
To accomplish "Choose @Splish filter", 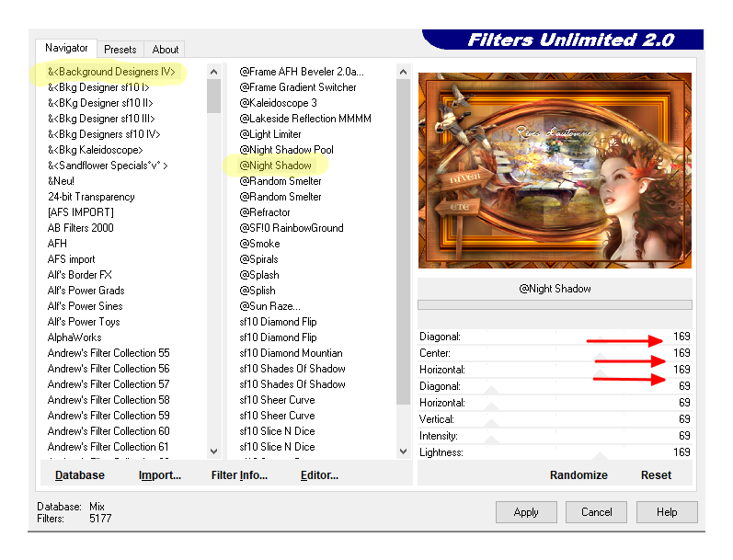I will click(258, 291).
